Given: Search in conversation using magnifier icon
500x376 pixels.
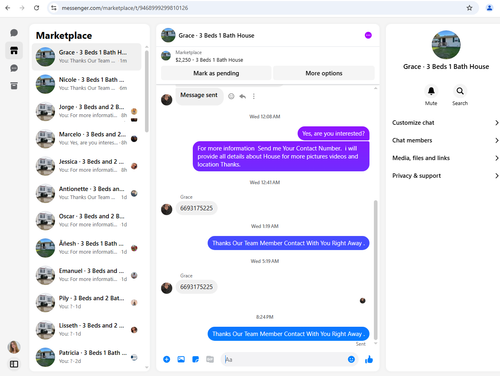Looking at the screenshot, I should pyautogui.click(x=460, y=91).
